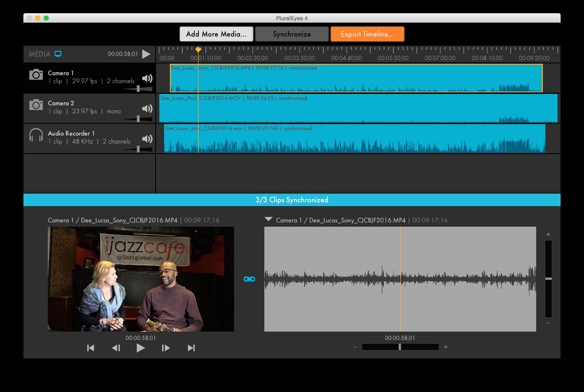Image resolution: width=584 pixels, height=392 pixels.
Task: Step forward one frame in preview
Action: point(166,348)
